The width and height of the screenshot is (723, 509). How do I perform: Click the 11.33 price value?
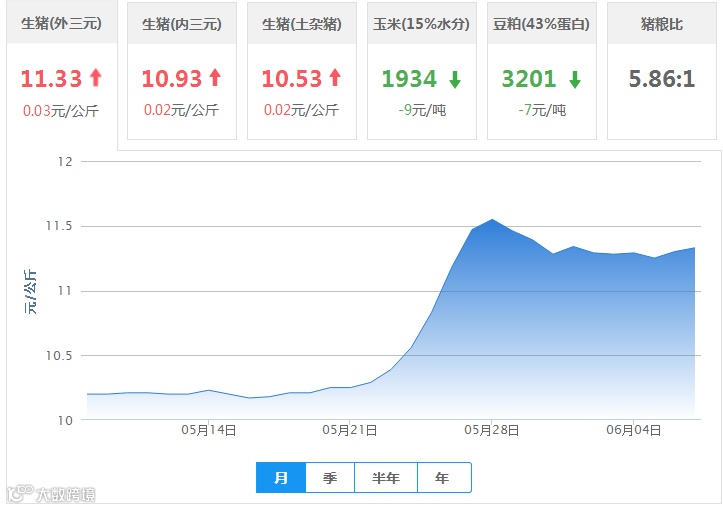(51, 78)
